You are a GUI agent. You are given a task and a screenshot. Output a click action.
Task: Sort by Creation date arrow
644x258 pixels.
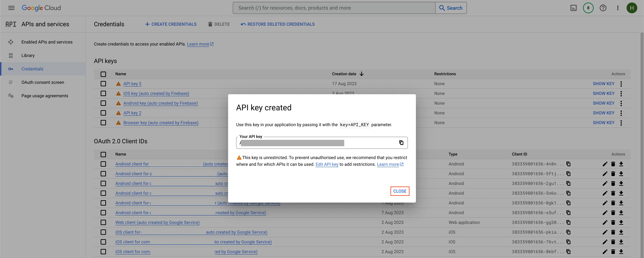click(362, 74)
